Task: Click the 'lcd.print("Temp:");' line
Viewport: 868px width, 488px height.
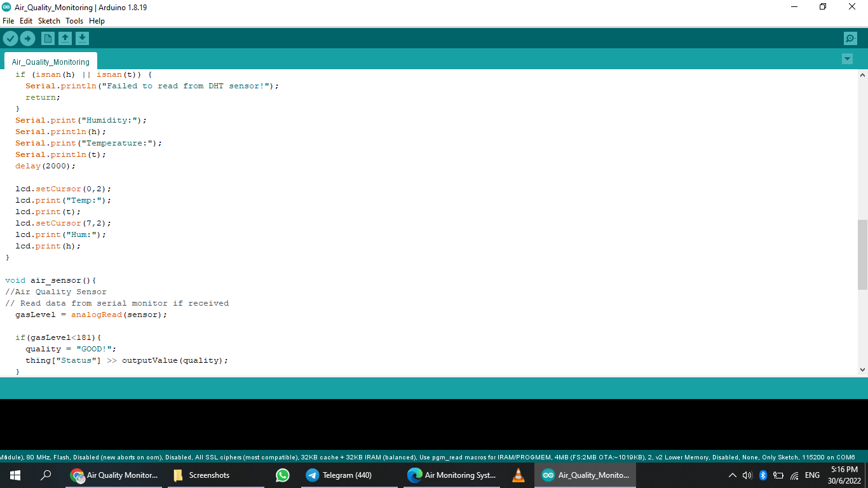Action: 64,200
